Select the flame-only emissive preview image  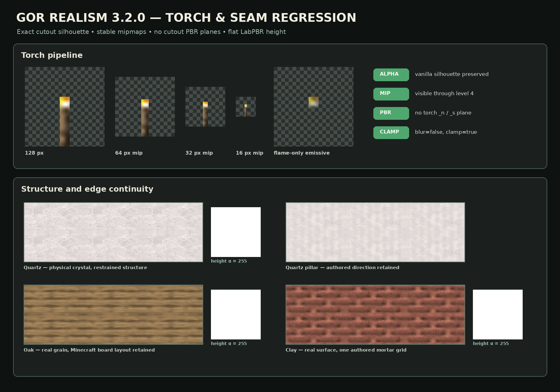pyautogui.click(x=314, y=107)
